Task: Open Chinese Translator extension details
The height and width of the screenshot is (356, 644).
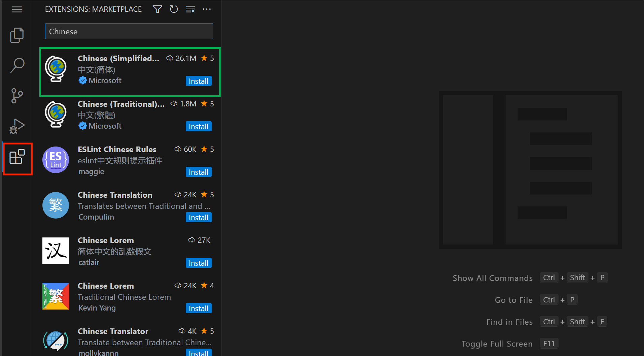Action: (x=113, y=331)
